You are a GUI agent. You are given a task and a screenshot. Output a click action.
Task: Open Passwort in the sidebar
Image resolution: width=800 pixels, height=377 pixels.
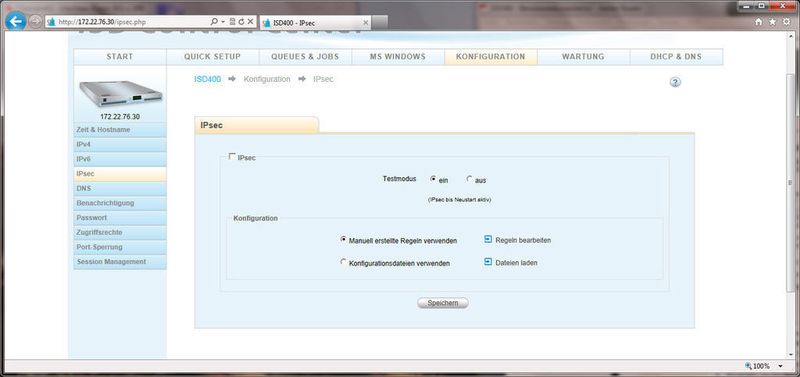120,218
